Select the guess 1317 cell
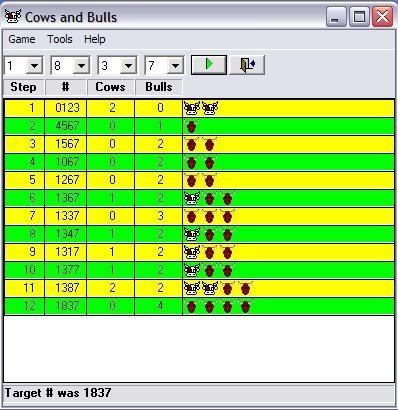The height and width of the screenshot is (410, 398). 66,252
